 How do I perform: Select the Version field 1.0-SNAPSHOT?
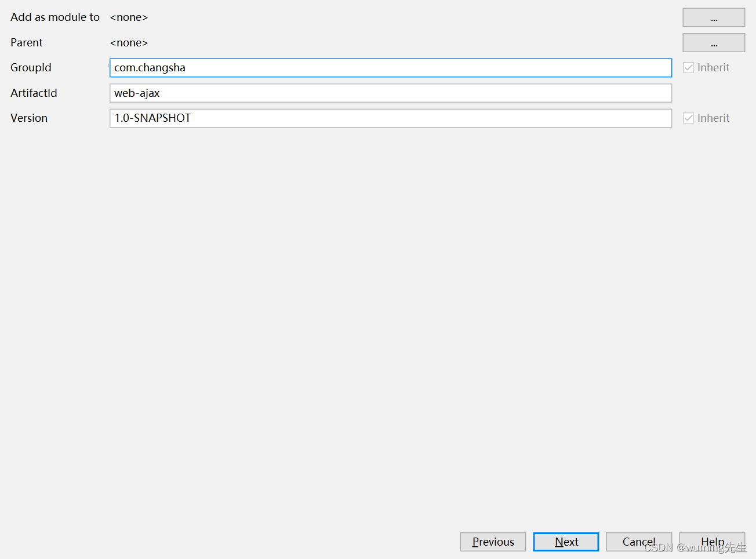click(391, 118)
